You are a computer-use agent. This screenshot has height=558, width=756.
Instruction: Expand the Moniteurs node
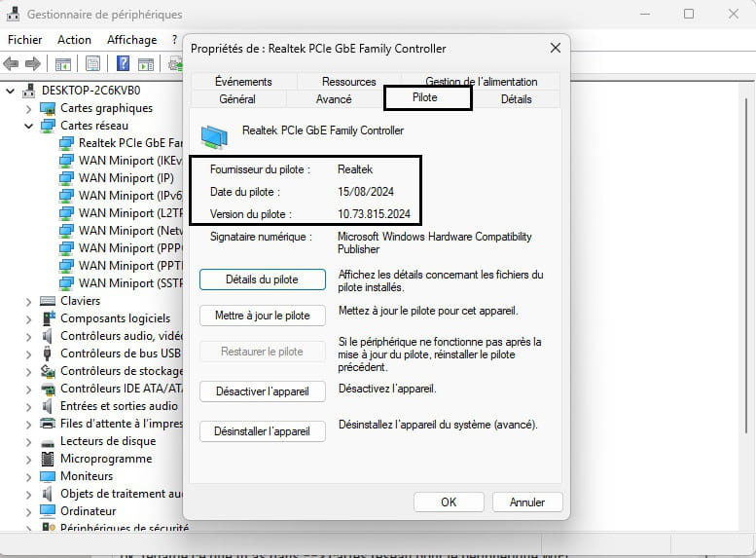(28, 477)
